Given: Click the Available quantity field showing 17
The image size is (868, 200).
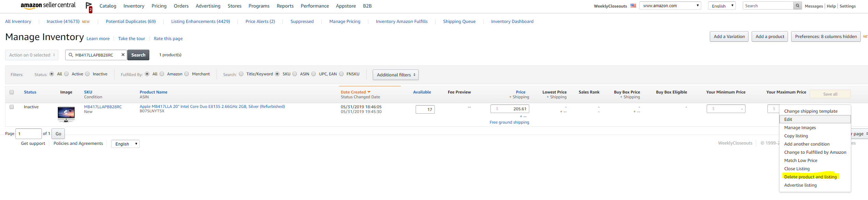Looking at the screenshot, I should coord(425,109).
